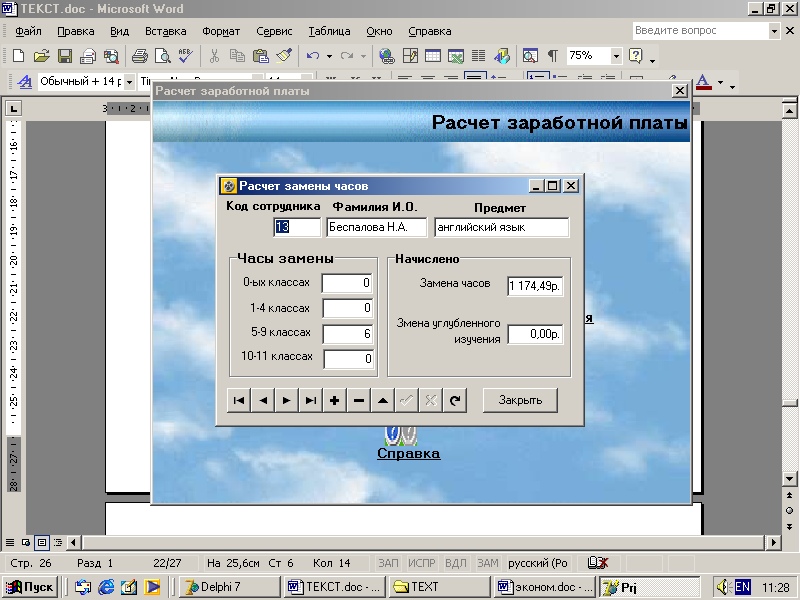This screenshot has width=800, height=600.
Task: Click the Предмет field английский язык
Action: (x=502, y=227)
